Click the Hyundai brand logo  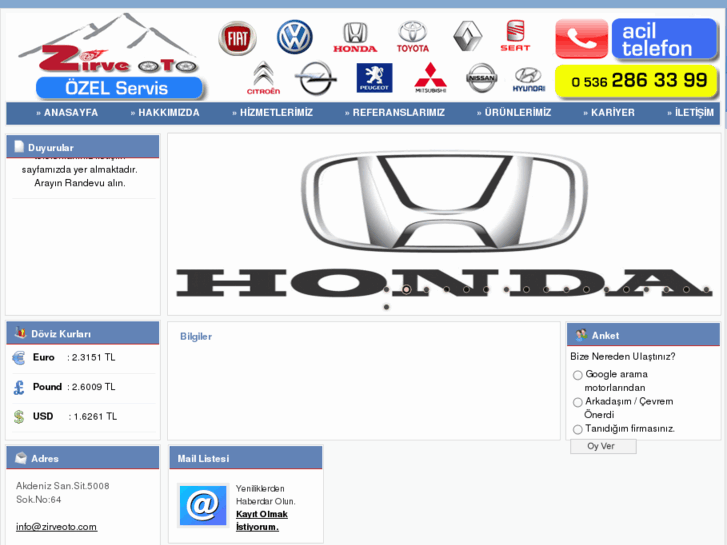(x=529, y=79)
